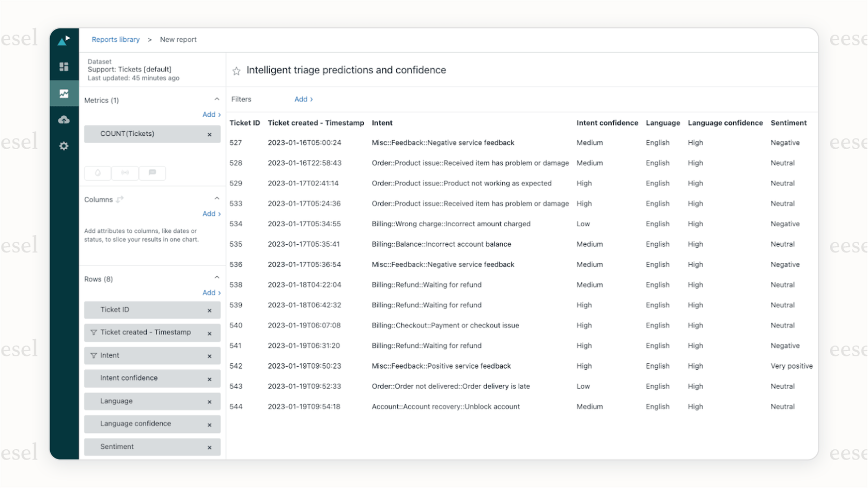This screenshot has width=868, height=488.
Task: Click the cloud upload icon in sidebar
Action: 64,119
